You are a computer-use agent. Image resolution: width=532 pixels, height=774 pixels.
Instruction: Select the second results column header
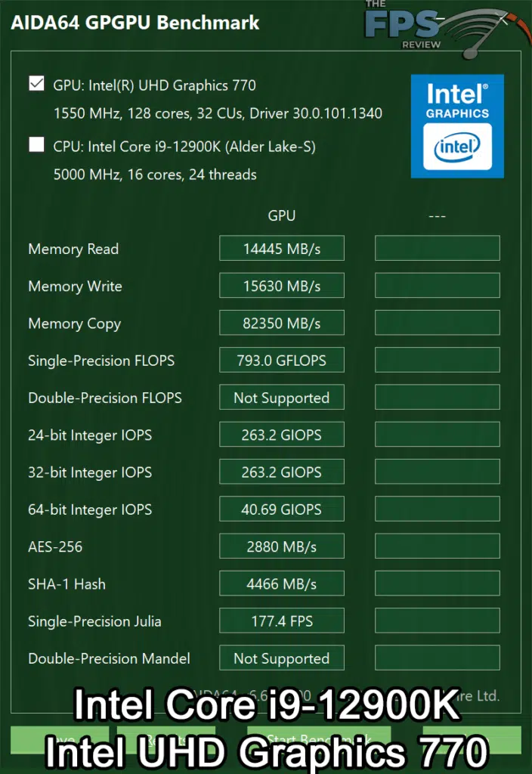(x=437, y=215)
